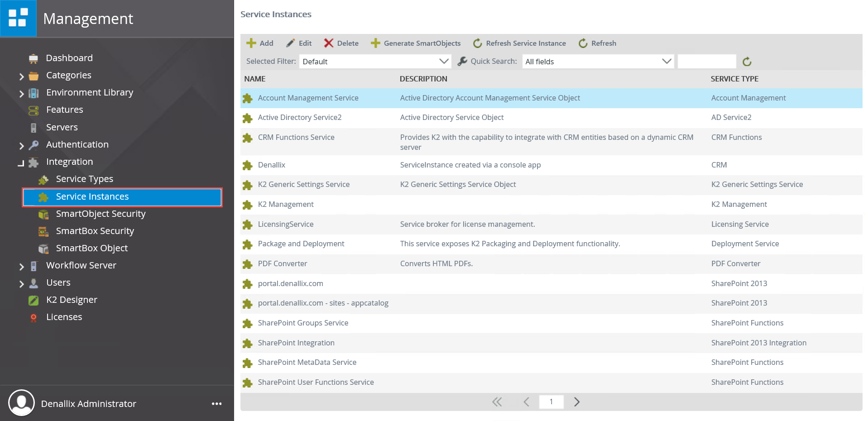Select Service Types in the tree
868x421 pixels.
pos(85,179)
